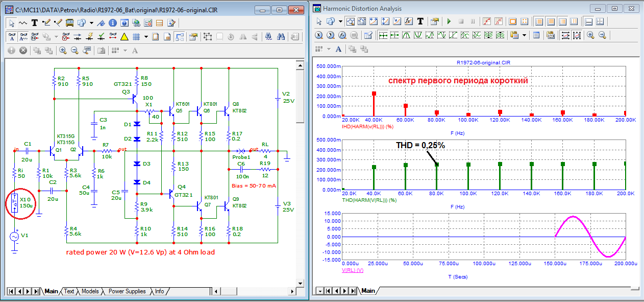Click the yellow triangle warning icon
The height and width of the screenshot is (302, 644).
[x=124, y=37]
